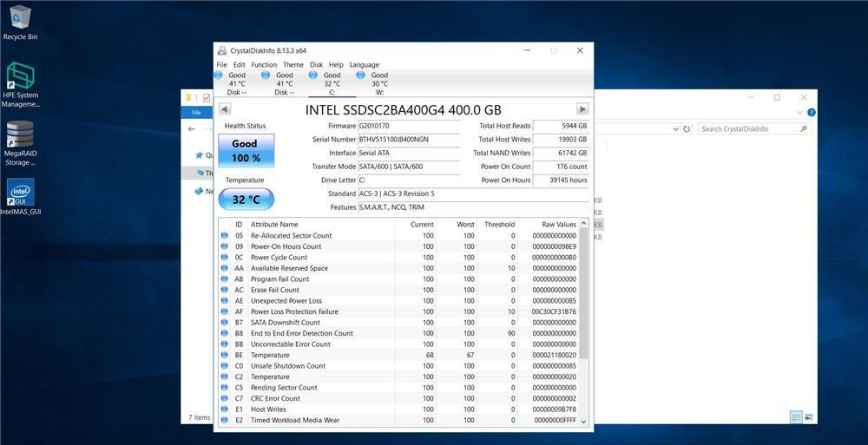
Task: Click status orb beside Host Writes
Action: click(224, 409)
